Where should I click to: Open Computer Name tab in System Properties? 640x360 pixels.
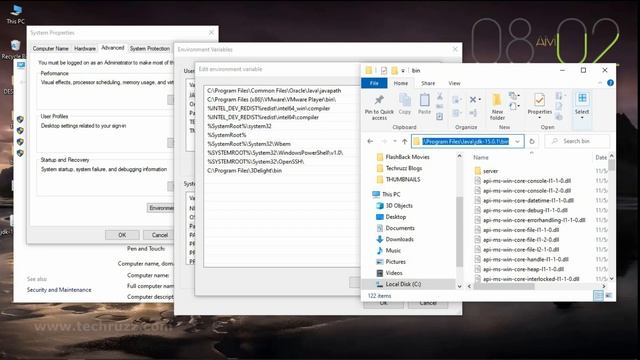click(51, 48)
